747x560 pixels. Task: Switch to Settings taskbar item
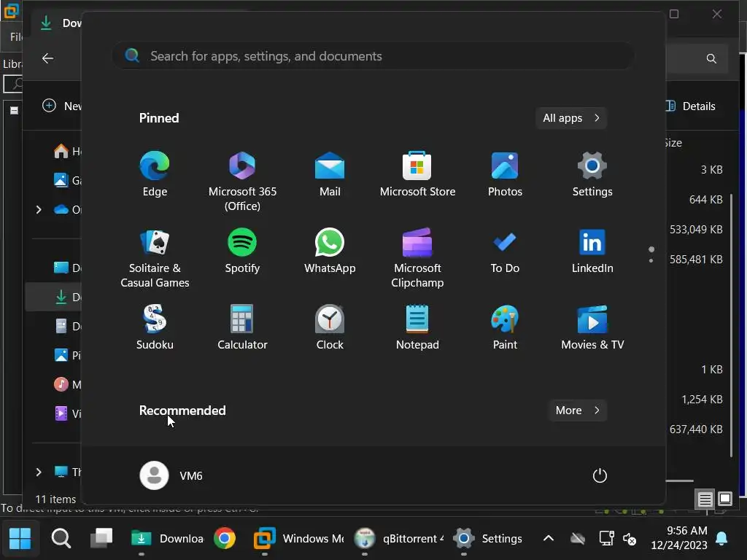[488, 539]
